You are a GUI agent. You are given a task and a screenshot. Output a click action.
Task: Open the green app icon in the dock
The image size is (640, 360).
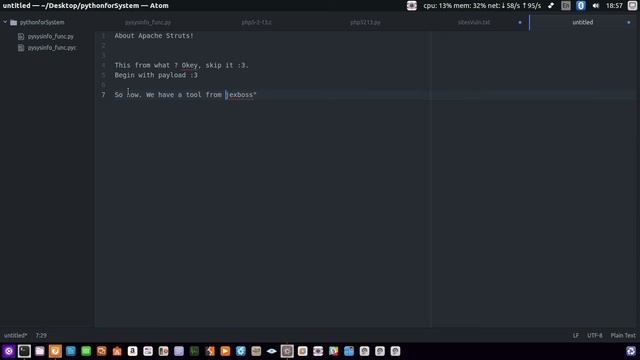click(86, 351)
